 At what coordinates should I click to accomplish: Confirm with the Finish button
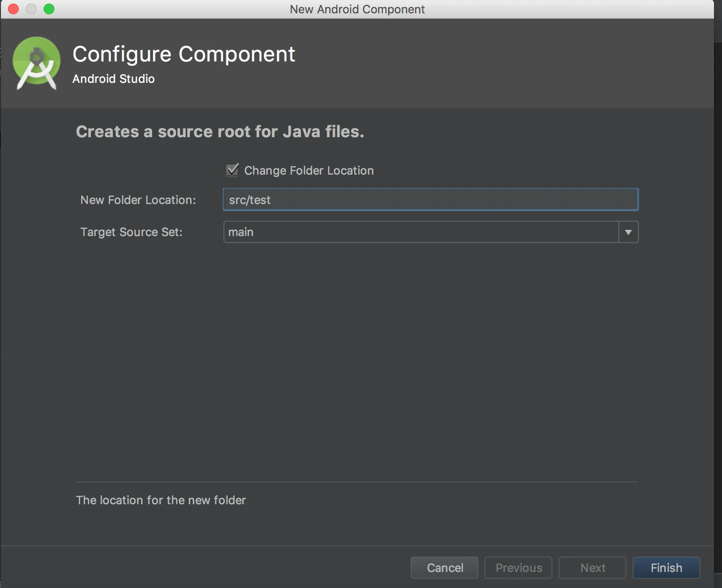[x=666, y=568]
